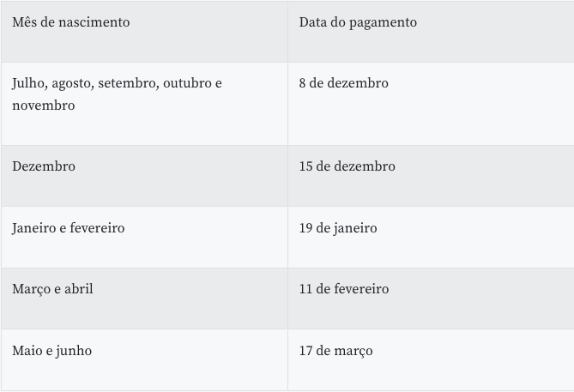The height and width of the screenshot is (392, 574).
Task: Click the '11 de fevereiro' payment date
Action: pos(344,289)
